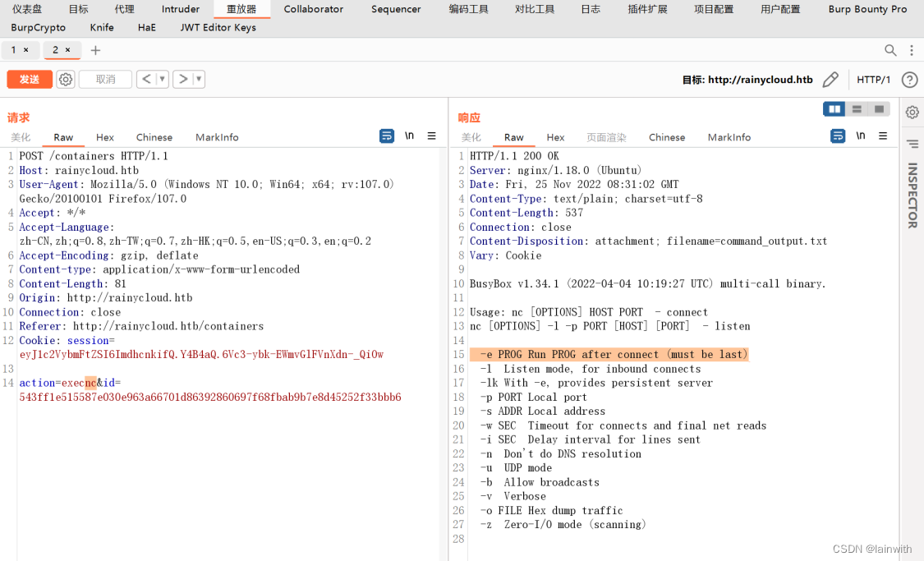Add a new Repeater tab
This screenshot has width=924, height=561.
pos(95,51)
